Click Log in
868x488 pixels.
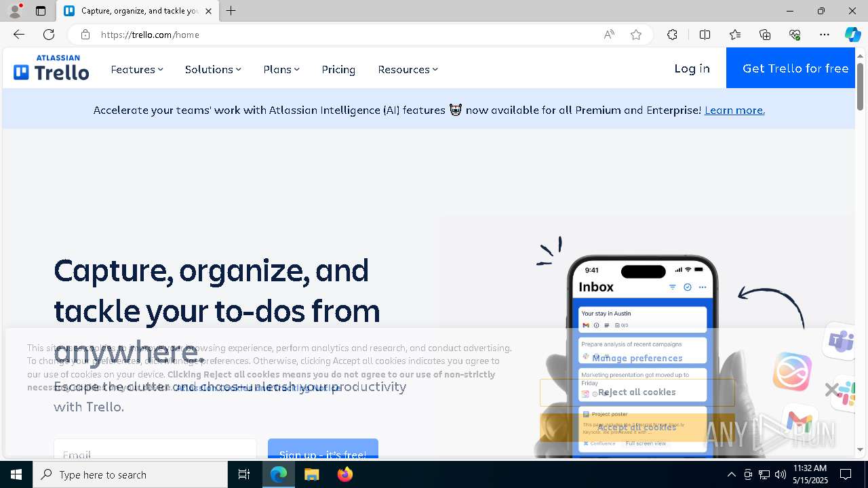pos(692,68)
